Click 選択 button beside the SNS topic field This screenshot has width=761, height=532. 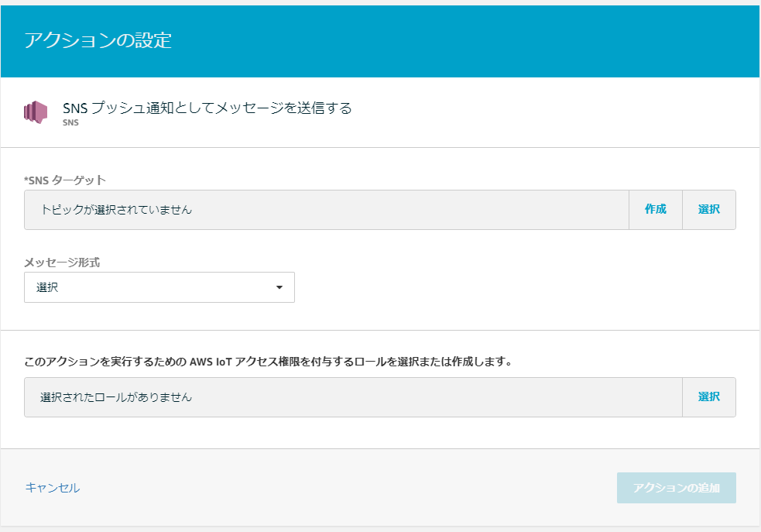pyautogui.click(x=708, y=209)
